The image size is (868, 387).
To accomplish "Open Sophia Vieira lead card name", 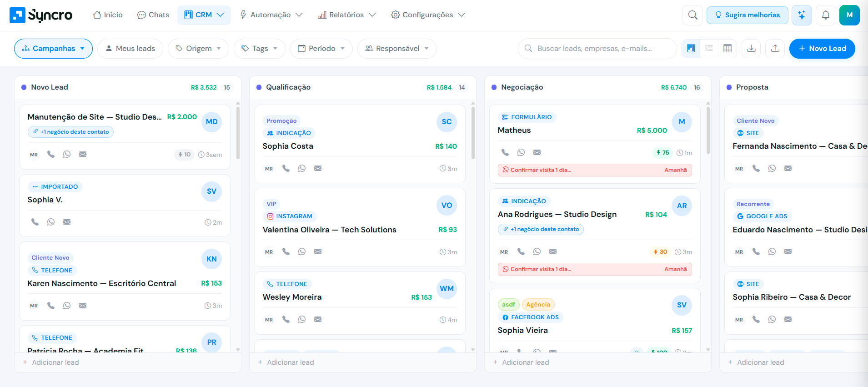I will 522,330.
